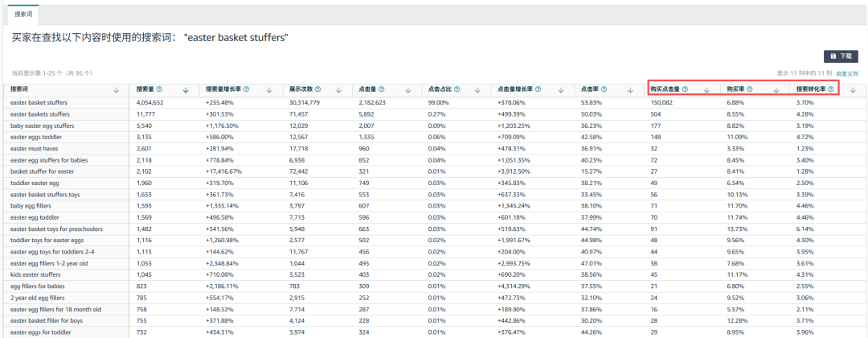Sort the 搜索转化率 column with its arrow
The image size is (868, 338).
pos(852,90)
